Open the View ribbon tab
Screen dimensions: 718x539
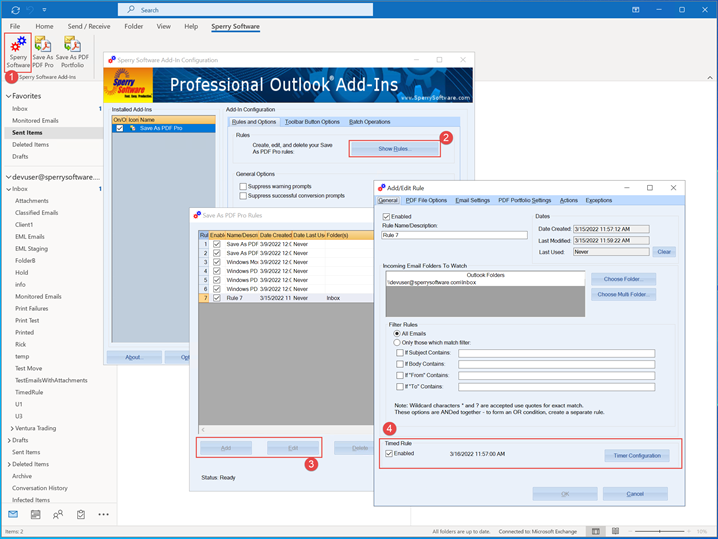pyautogui.click(x=163, y=27)
